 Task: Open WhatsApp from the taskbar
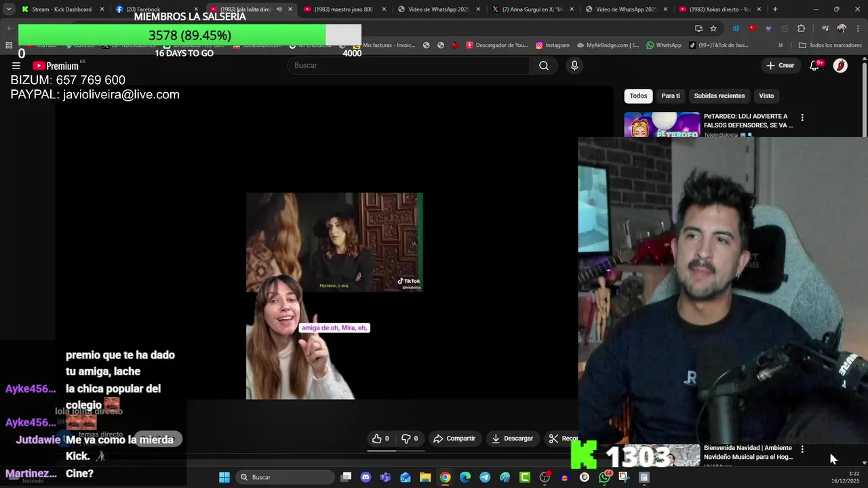pyautogui.click(x=604, y=477)
